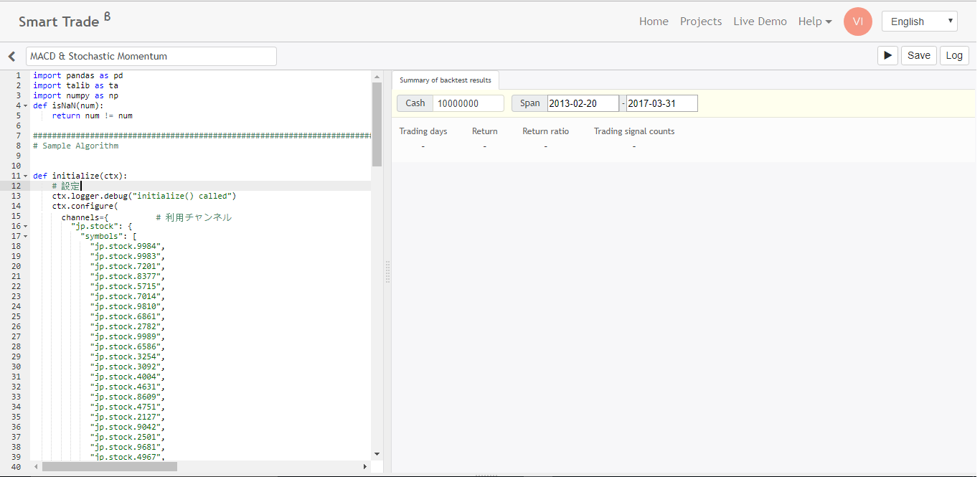980x477 pixels.
Task: Click the "return num != num" line
Action: coord(92,115)
